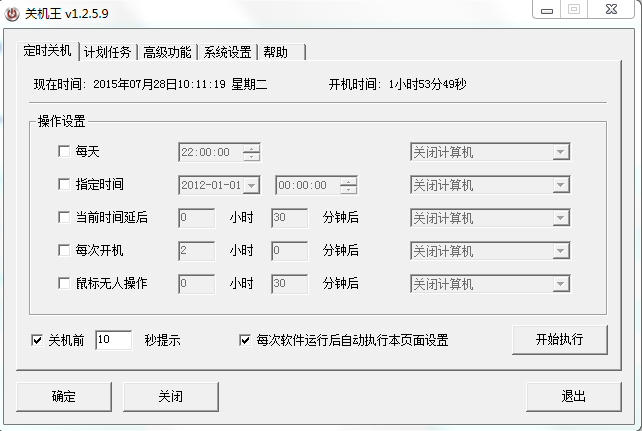
Task: Enable the 每天 daily shutdown checkbox
Action: point(65,152)
